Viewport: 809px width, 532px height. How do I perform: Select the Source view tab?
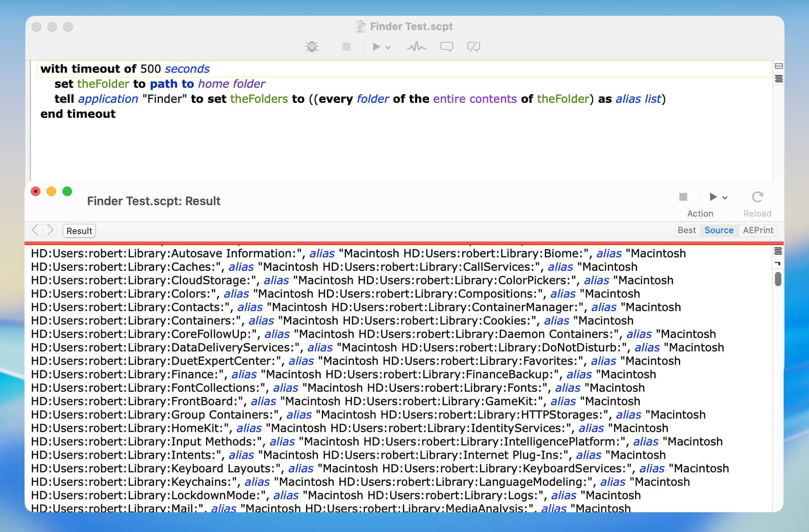pyautogui.click(x=719, y=230)
